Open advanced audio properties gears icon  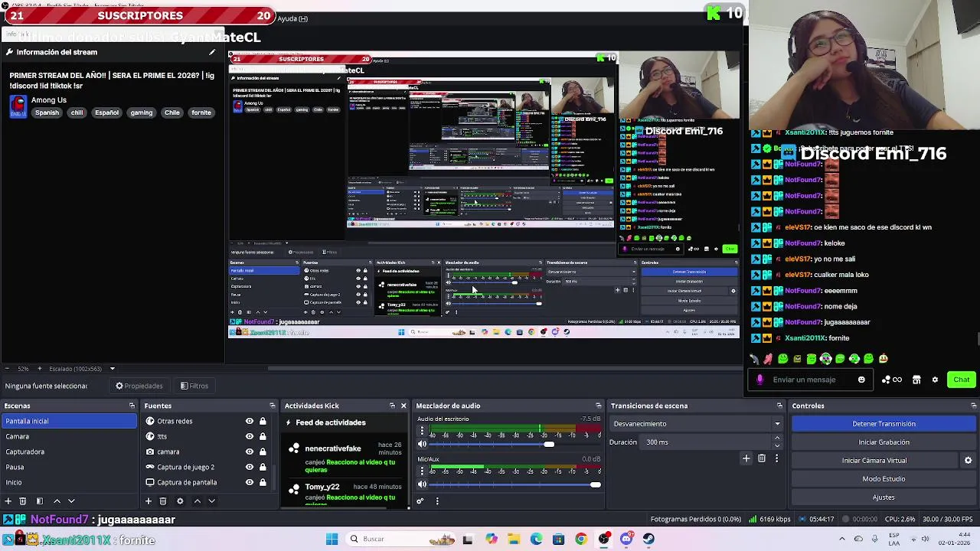420,501
